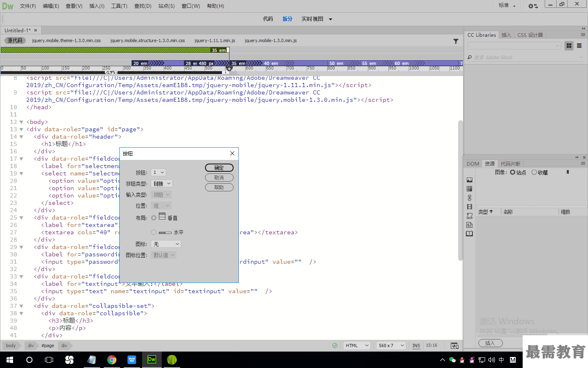Click the filter funnel icon
Image resolution: width=588 pixels, height=368 pixels.
click(x=456, y=41)
